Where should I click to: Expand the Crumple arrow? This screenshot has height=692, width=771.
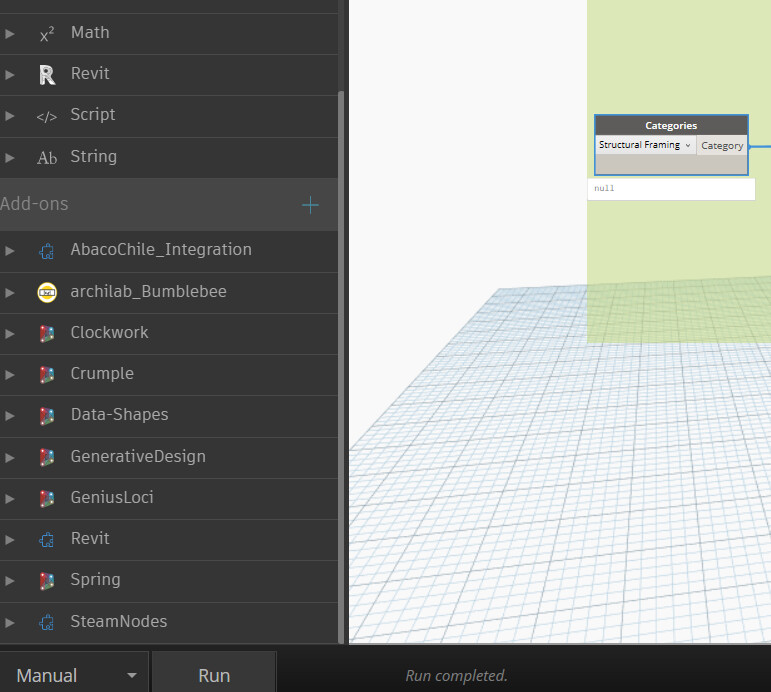coord(9,375)
